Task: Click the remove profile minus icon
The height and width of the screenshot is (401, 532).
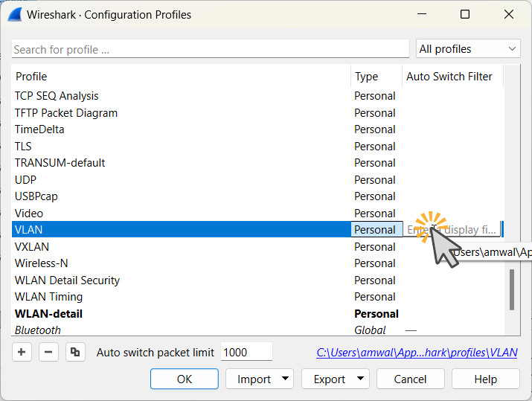Action: (x=48, y=353)
